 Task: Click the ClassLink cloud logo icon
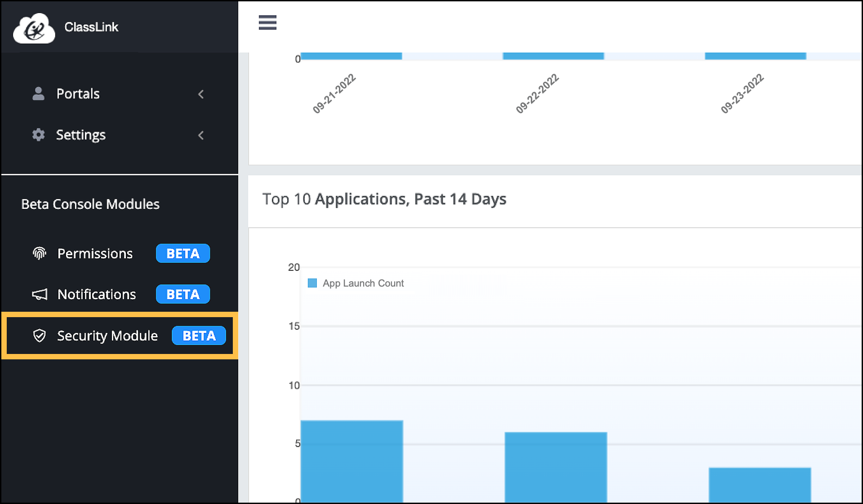[34, 28]
